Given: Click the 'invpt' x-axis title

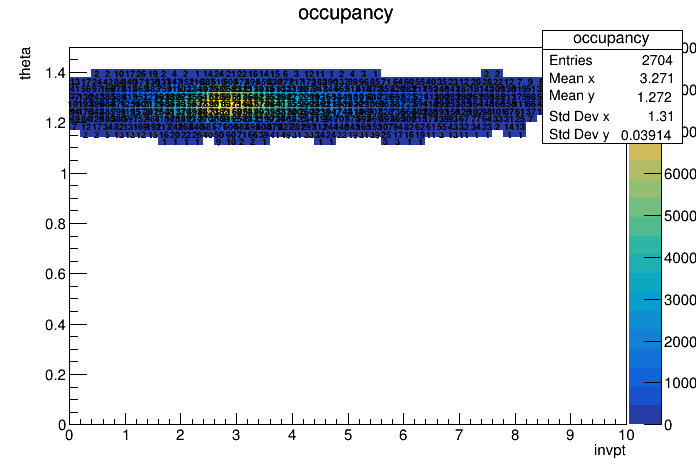Looking at the screenshot, I should 610,451.
